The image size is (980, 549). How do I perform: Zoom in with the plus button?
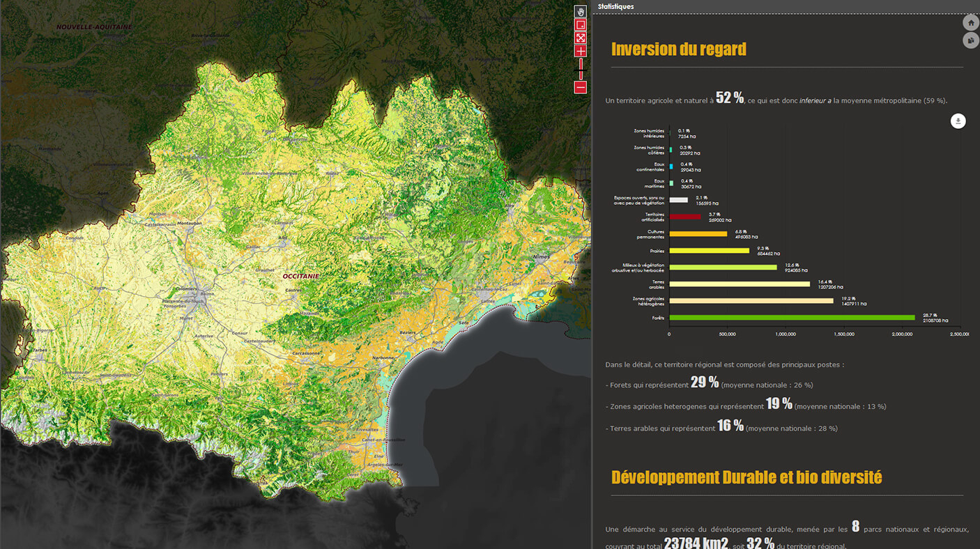[x=580, y=51]
